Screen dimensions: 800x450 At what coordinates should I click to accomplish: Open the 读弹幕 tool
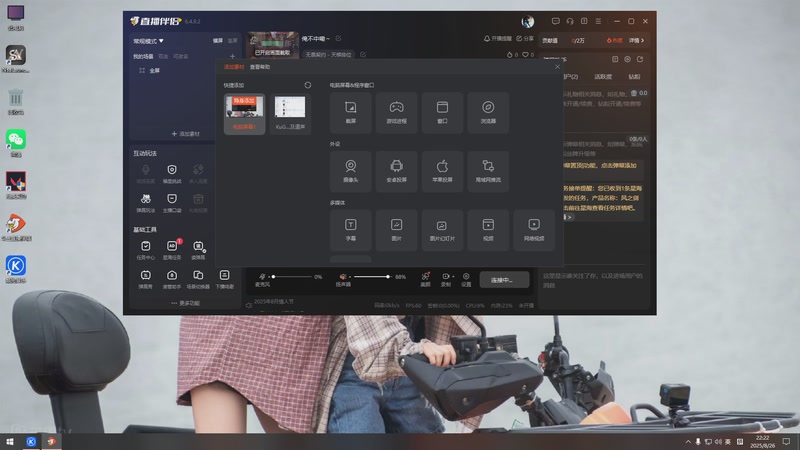click(x=198, y=250)
